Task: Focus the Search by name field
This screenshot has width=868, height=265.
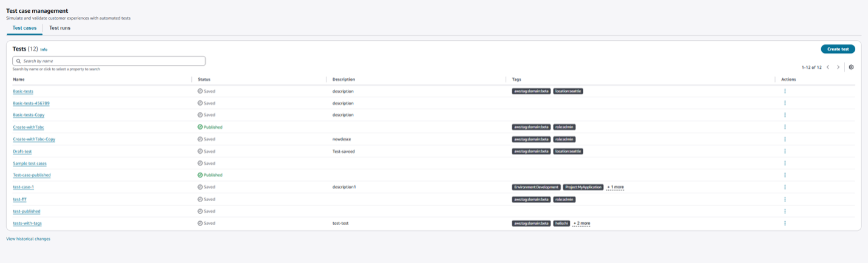Action: pos(109,61)
